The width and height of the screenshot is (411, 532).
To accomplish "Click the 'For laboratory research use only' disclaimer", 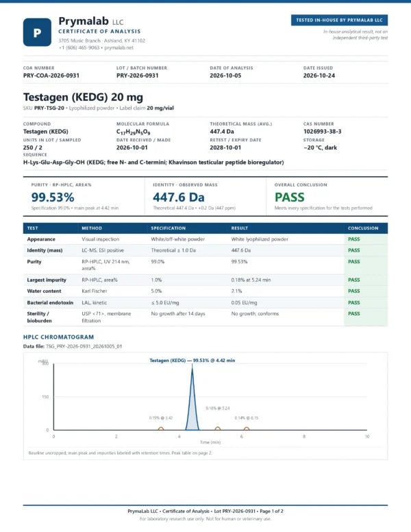I will point(206,519).
